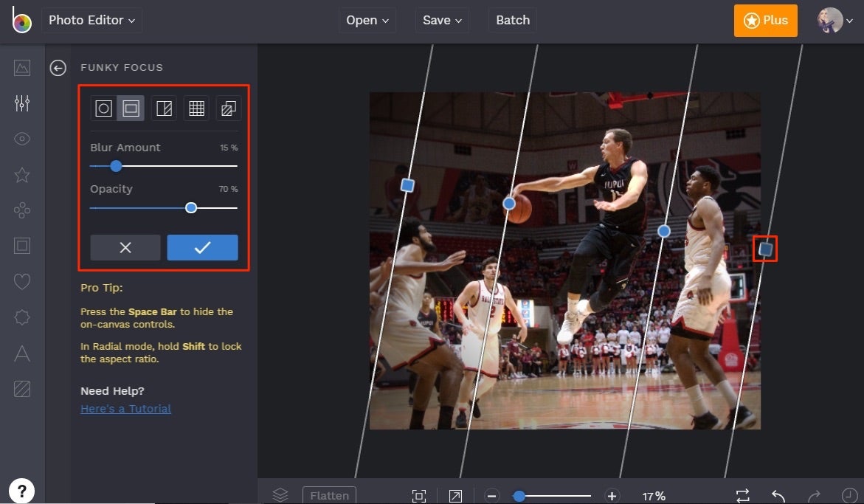Expand the Save dropdown
Screen dimensions: 864x504
[x=441, y=20]
